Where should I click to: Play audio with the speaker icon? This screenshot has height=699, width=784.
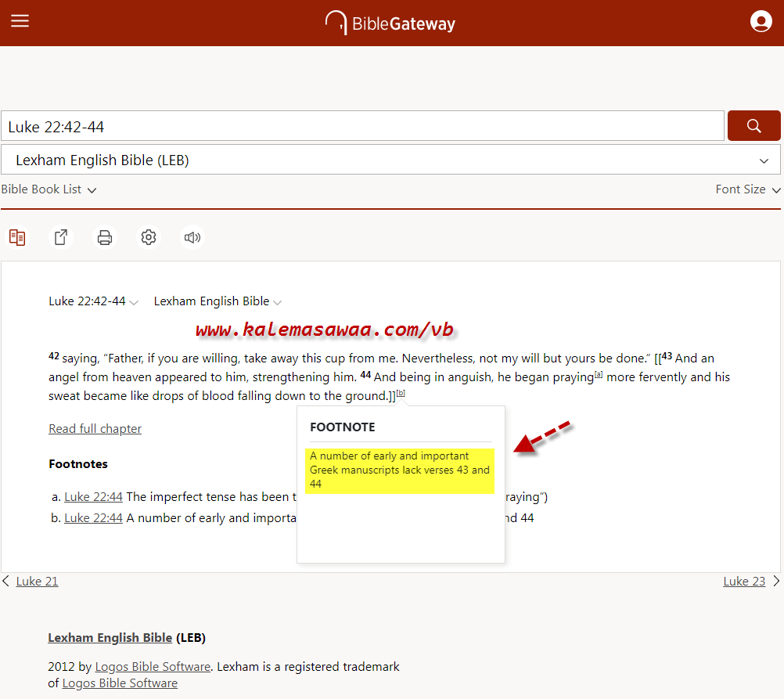(x=192, y=237)
